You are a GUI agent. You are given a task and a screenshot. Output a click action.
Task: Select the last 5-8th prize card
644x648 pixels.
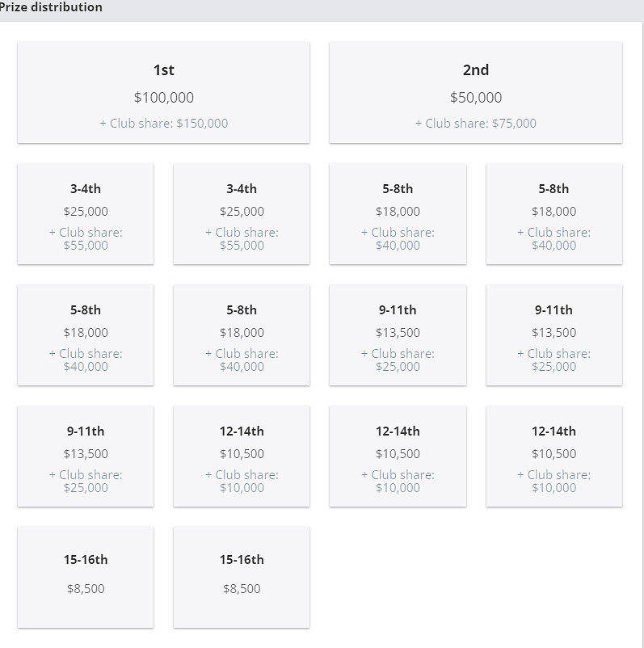click(241, 334)
